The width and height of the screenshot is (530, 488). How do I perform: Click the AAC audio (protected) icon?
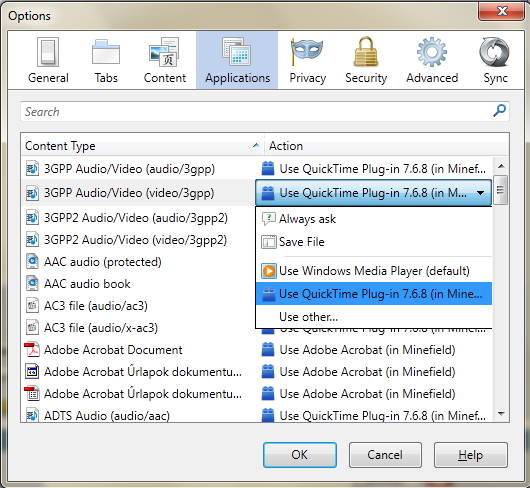coord(32,262)
